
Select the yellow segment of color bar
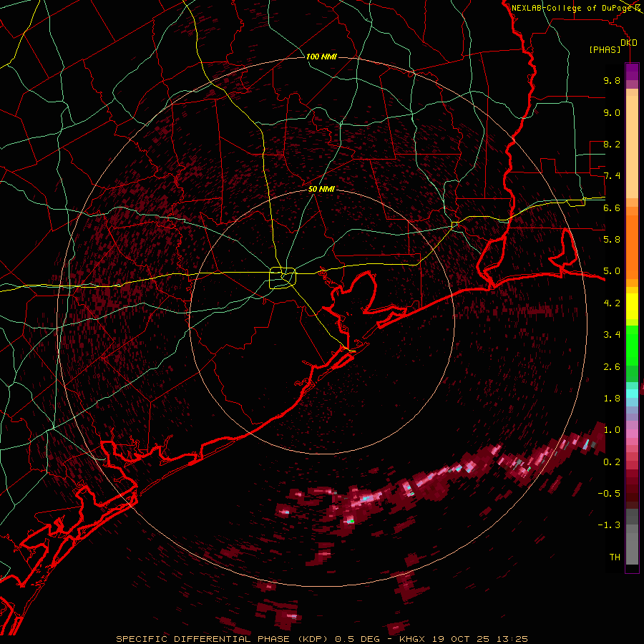632,306
